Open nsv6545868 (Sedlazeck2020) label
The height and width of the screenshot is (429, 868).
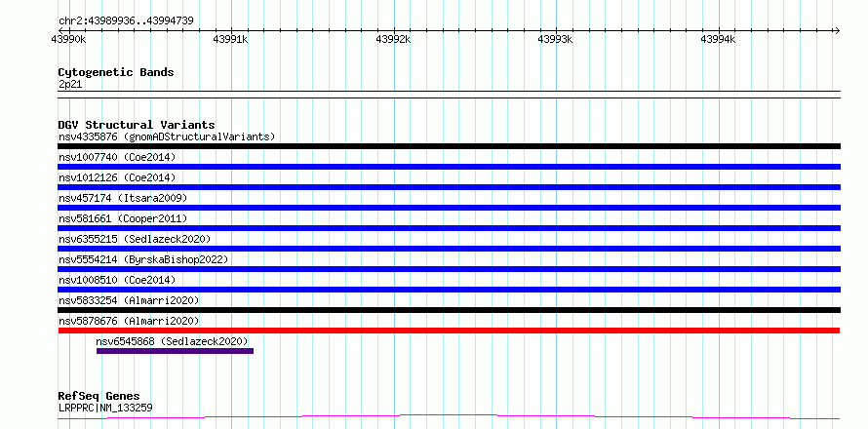coord(173,341)
